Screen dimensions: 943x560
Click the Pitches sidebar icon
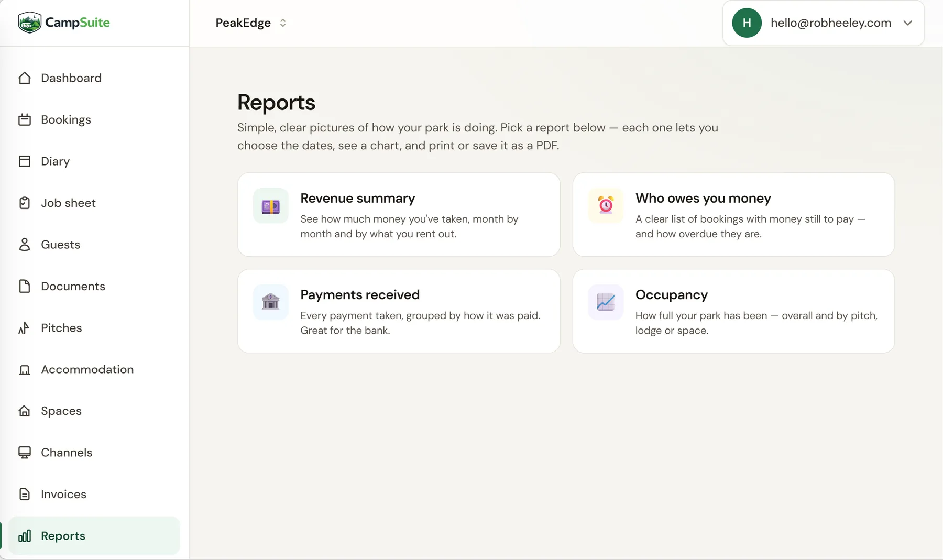(25, 328)
